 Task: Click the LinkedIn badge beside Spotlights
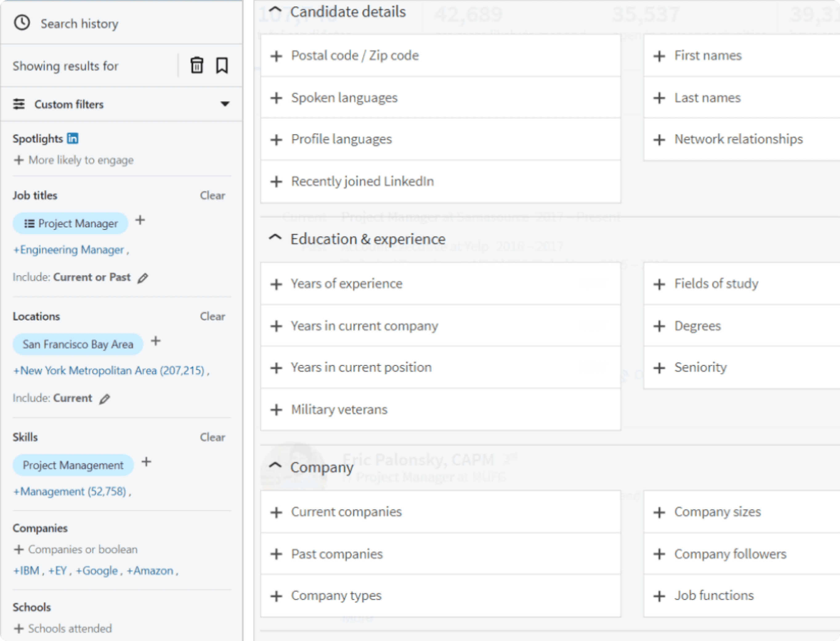coord(72,138)
